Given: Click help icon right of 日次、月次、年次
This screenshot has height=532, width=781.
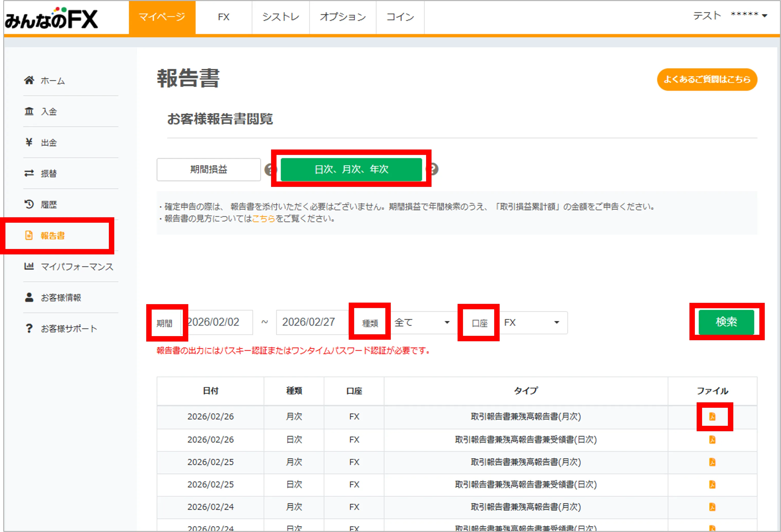Looking at the screenshot, I should tap(434, 169).
